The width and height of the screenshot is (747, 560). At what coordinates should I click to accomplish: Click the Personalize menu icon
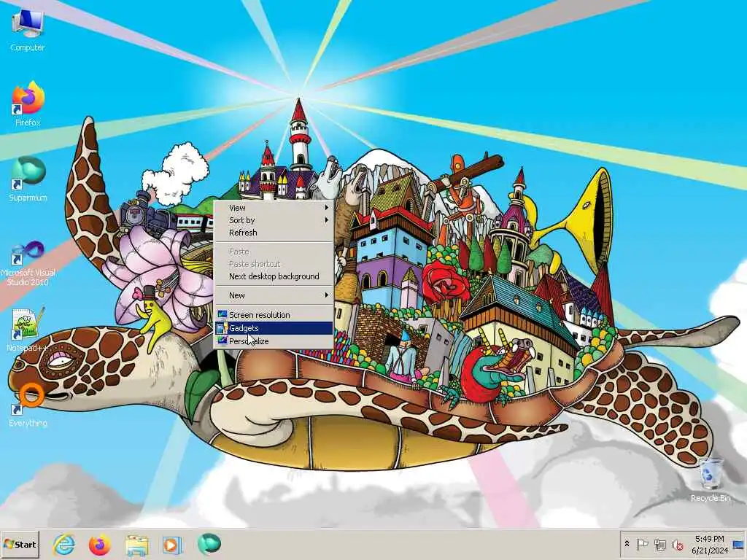point(222,341)
